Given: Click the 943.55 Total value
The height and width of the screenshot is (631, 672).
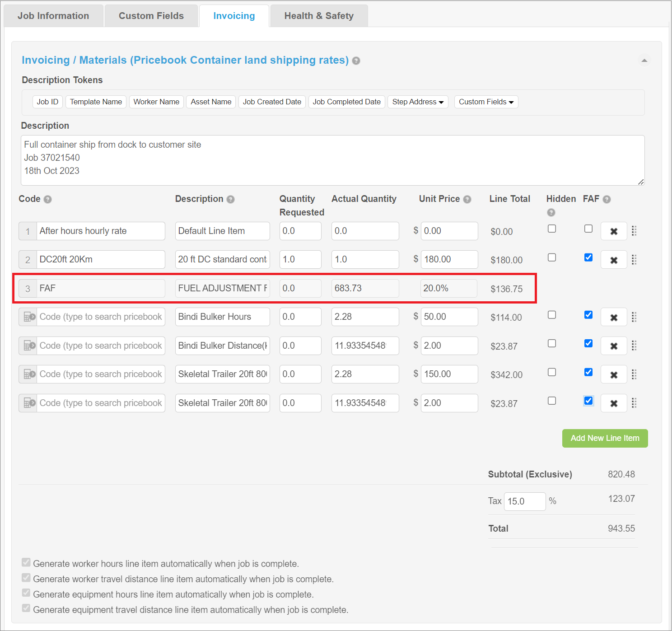Looking at the screenshot, I should [621, 528].
